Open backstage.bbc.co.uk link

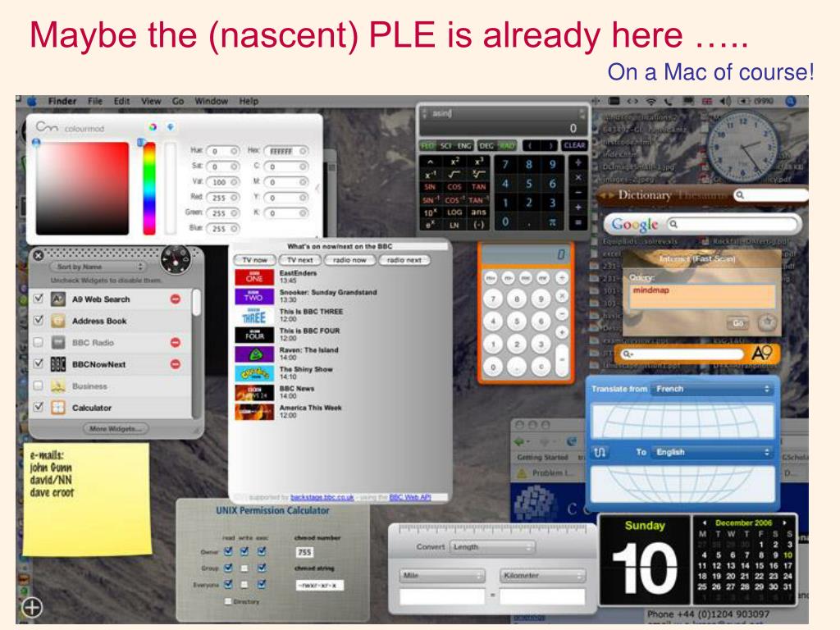click(322, 497)
